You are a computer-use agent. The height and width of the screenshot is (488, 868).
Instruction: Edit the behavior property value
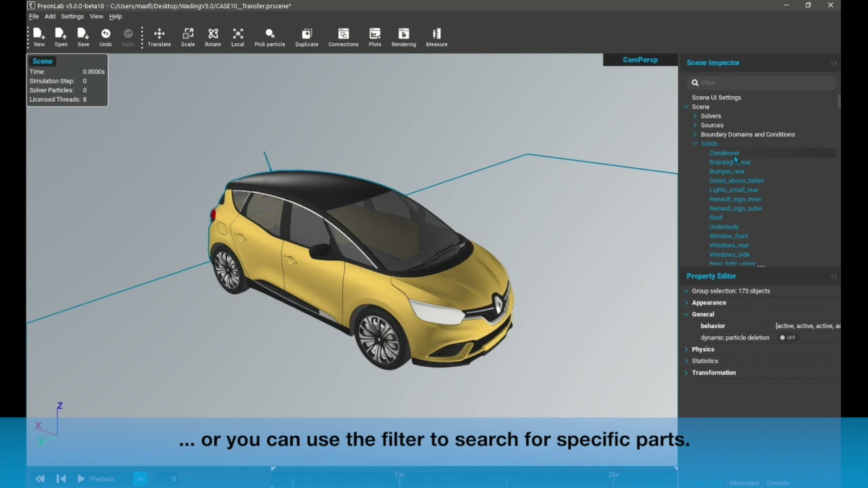[808, 326]
